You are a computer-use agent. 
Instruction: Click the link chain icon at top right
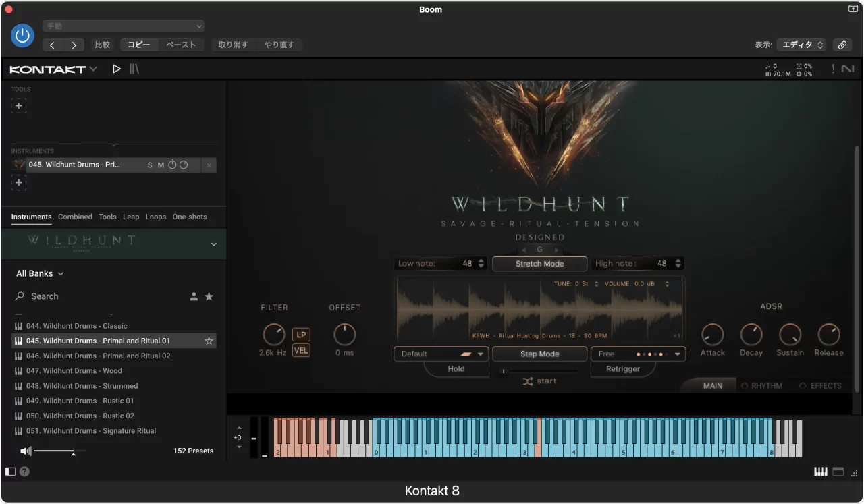click(x=842, y=45)
